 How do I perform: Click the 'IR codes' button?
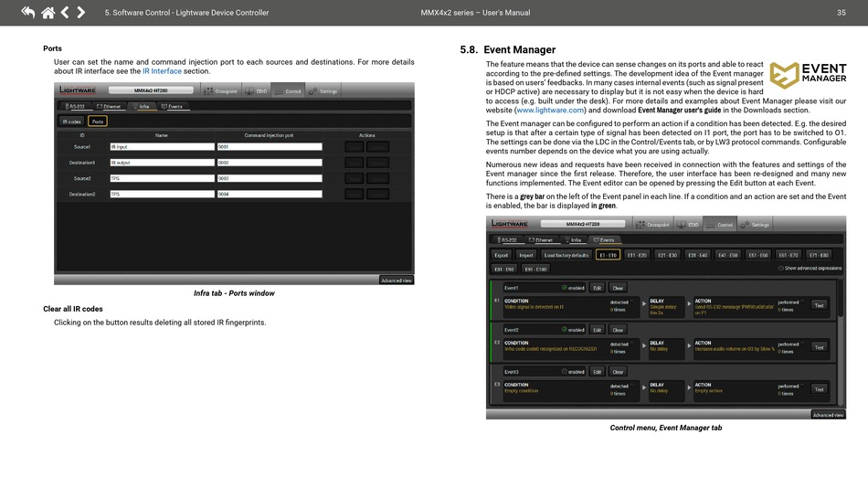click(71, 122)
